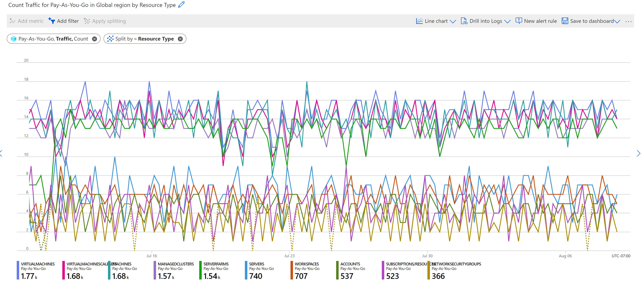Screen dimensions: 644x297
Task: Click the ACCOUNTS legend olive swatch
Action: (338, 270)
